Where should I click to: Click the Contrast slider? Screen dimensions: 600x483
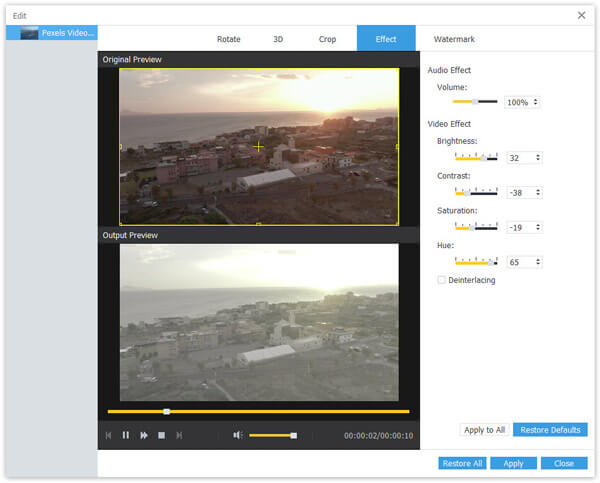476,192
